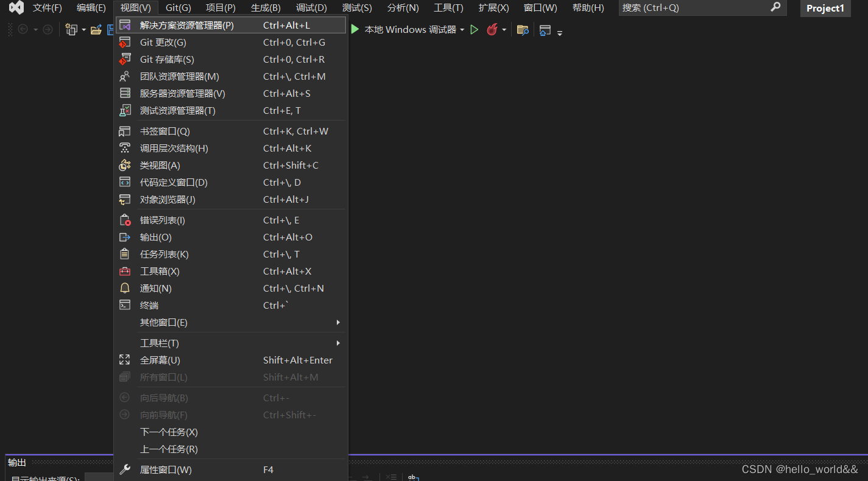
Task: Open the debugger target dropdown arrow
Action: tap(462, 30)
